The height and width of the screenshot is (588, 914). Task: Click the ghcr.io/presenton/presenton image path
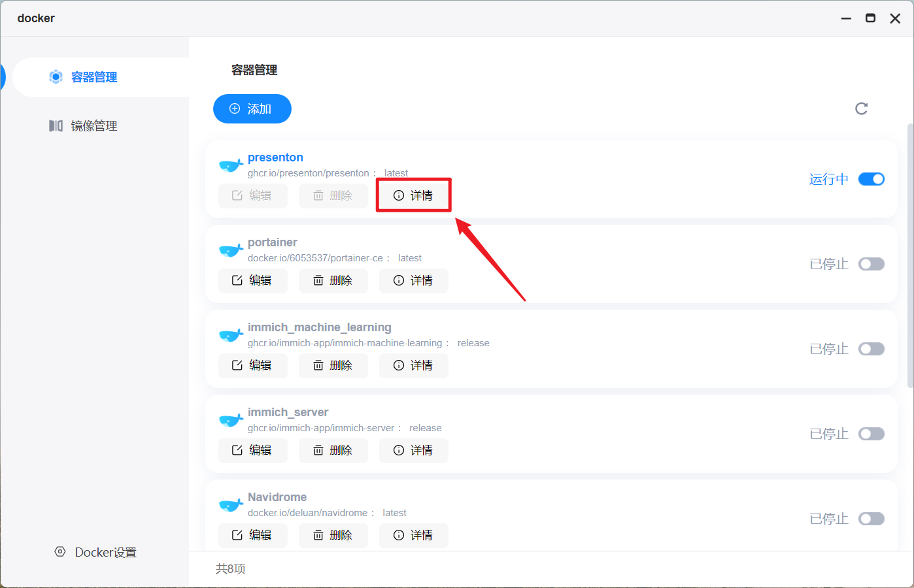(x=309, y=173)
